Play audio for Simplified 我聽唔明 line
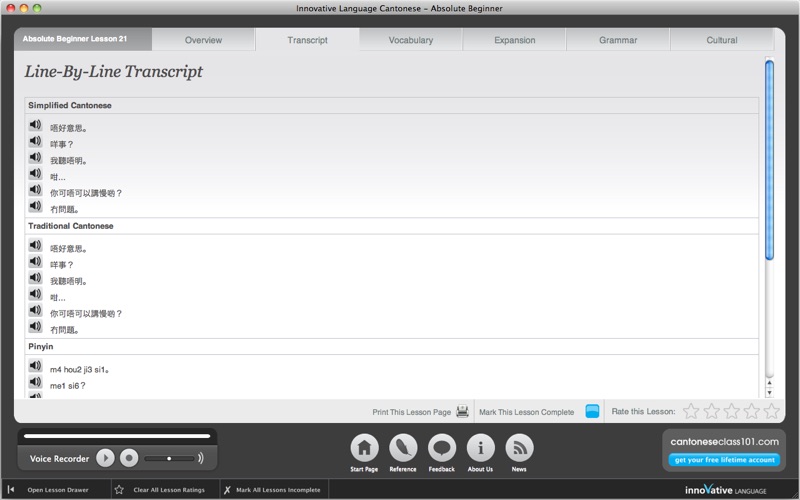The width and height of the screenshot is (800, 500). [x=35, y=157]
